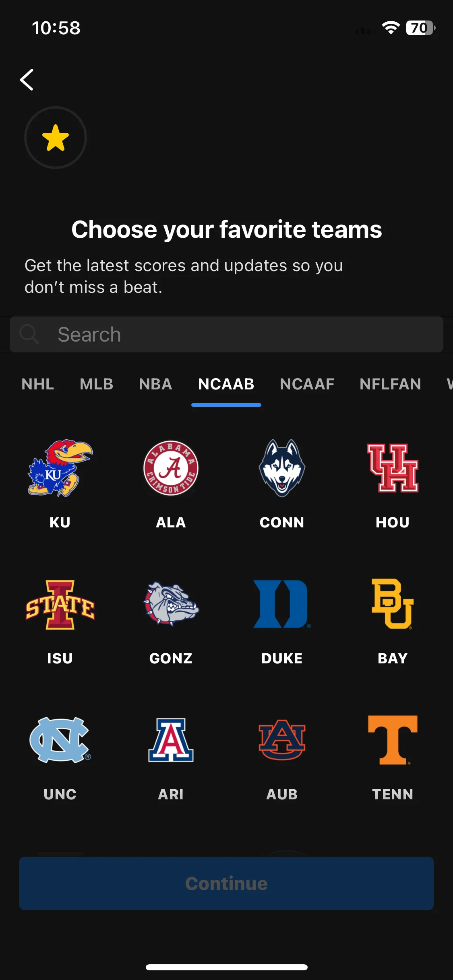Select the Auburn AUB logo
453x980 pixels.
pos(282,740)
